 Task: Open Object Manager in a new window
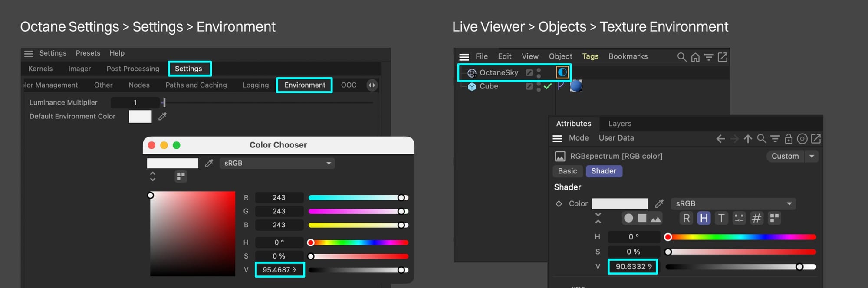coord(723,57)
